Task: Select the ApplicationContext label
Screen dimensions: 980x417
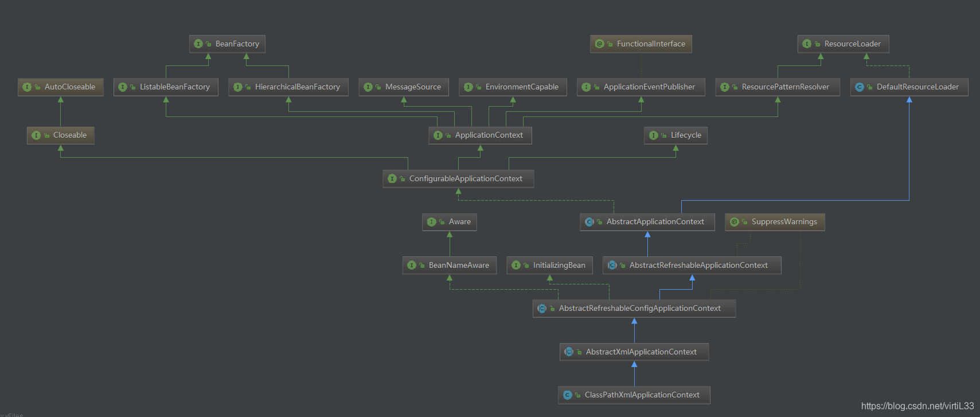Action: pyautogui.click(x=489, y=135)
